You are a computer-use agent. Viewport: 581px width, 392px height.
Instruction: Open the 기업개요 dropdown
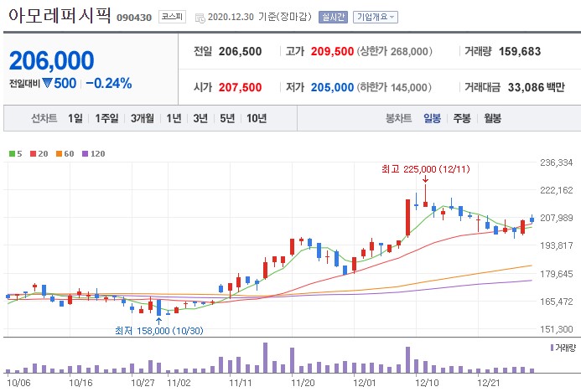click(x=376, y=17)
